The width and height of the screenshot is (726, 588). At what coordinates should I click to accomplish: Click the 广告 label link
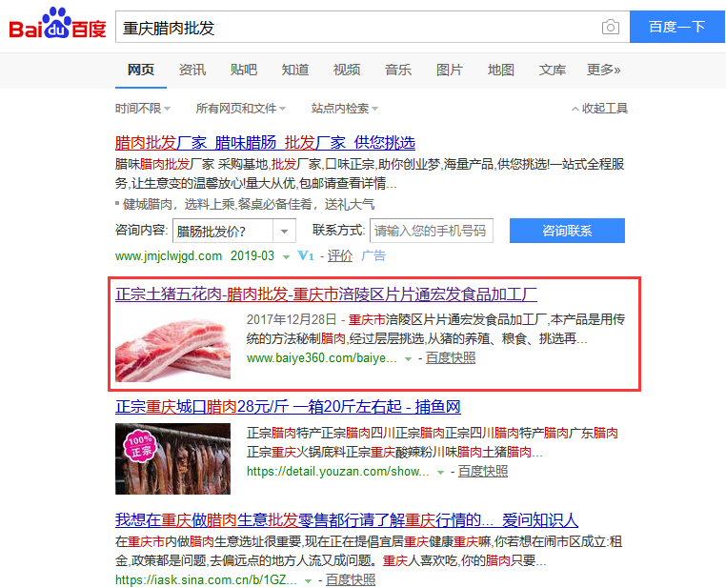(x=373, y=255)
